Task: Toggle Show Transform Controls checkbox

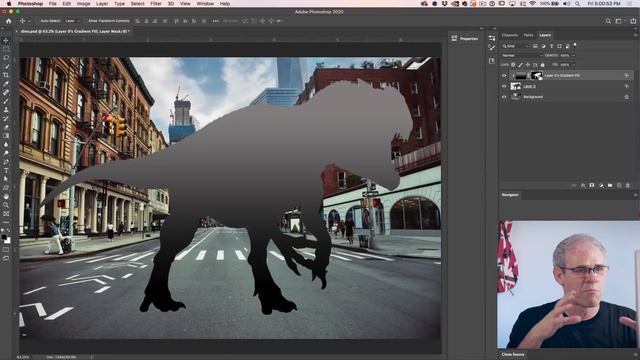Action: point(86,21)
